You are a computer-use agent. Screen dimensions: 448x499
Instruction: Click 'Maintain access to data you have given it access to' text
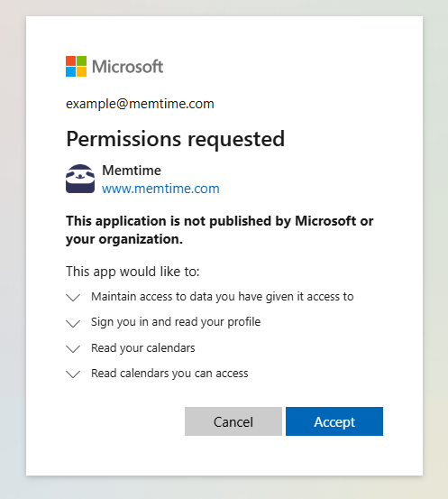point(223,297)
